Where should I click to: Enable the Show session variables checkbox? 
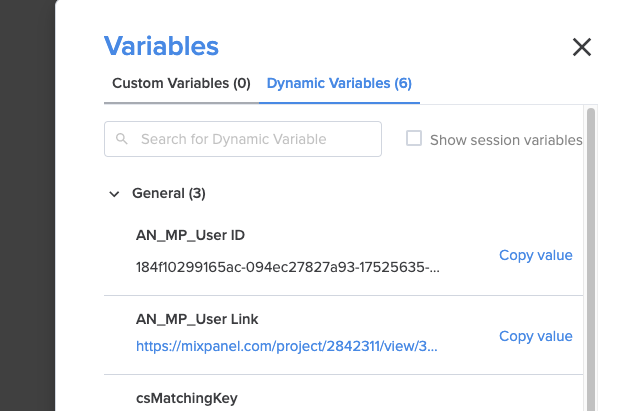click(x=413, y=138)
